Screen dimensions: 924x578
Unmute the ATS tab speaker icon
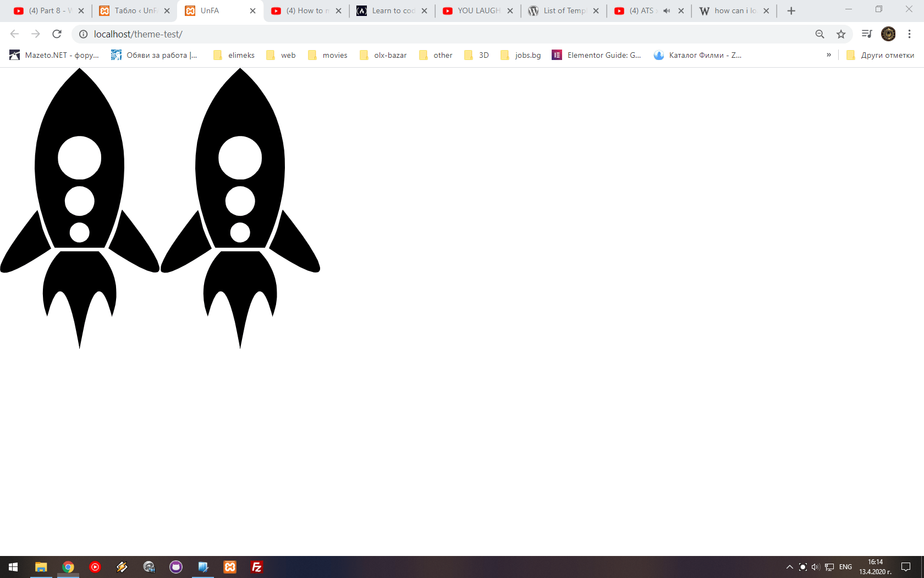666,10
